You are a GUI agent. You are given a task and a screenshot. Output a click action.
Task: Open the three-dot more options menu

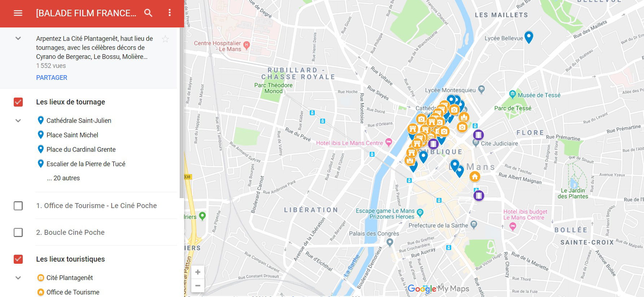[169, 13]
